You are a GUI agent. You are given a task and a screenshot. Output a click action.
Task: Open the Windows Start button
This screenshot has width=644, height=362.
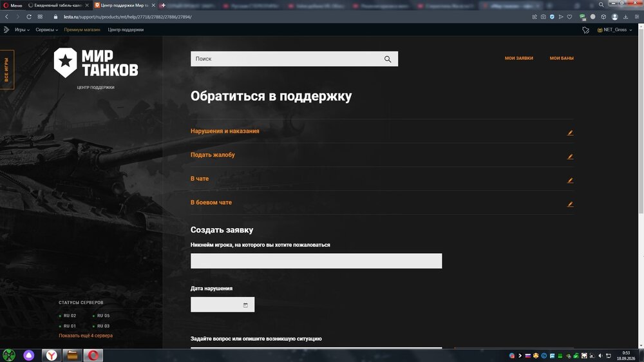click(x=8, y=355)
